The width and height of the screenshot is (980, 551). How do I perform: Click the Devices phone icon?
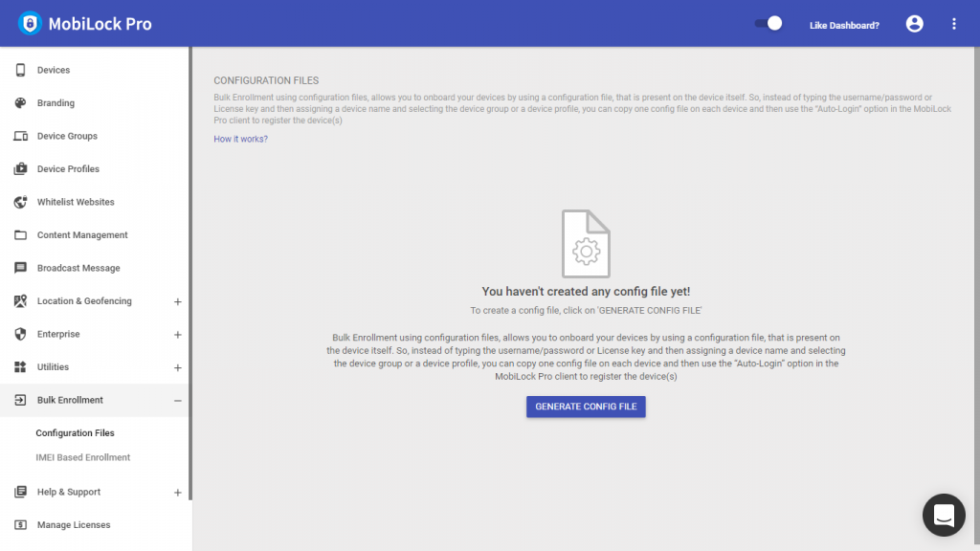(x=21, y=70)
